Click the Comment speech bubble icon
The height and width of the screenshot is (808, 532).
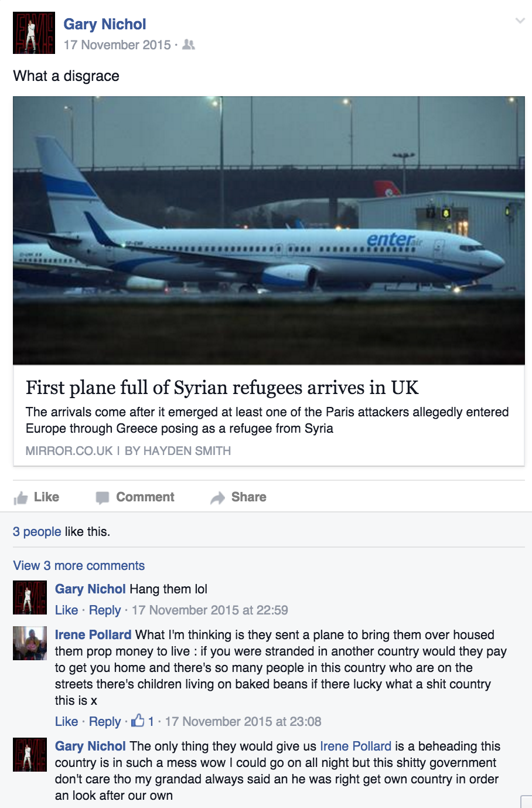tap(103, 498)
